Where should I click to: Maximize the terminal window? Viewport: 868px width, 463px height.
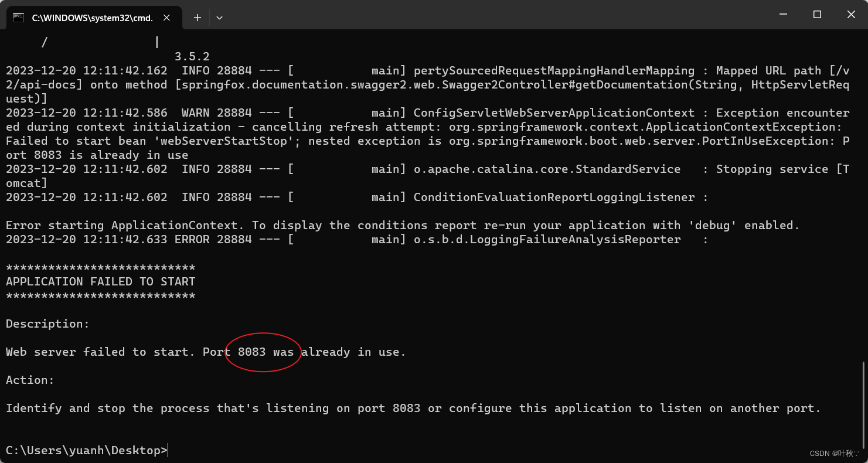[x=817, y=15]
